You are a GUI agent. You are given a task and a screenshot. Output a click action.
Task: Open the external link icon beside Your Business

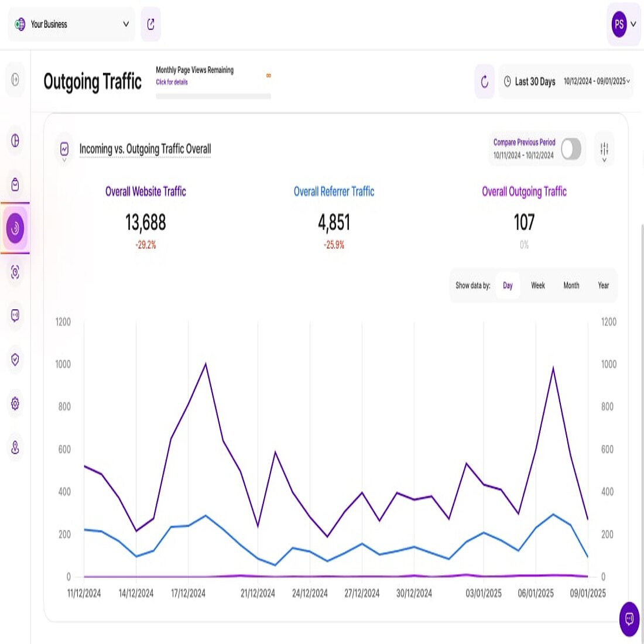[150, 24]
